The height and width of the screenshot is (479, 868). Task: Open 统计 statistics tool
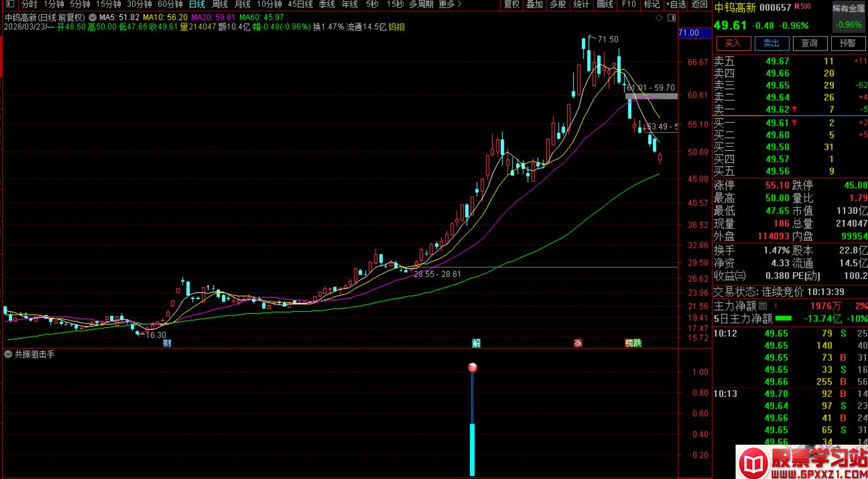click(581, 4)
